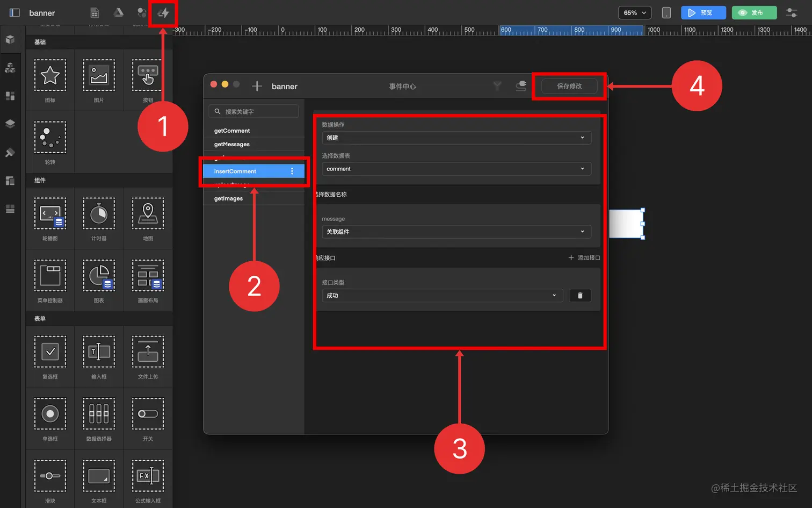
Task: Click the mobile device preview icon
Action: 666,12
